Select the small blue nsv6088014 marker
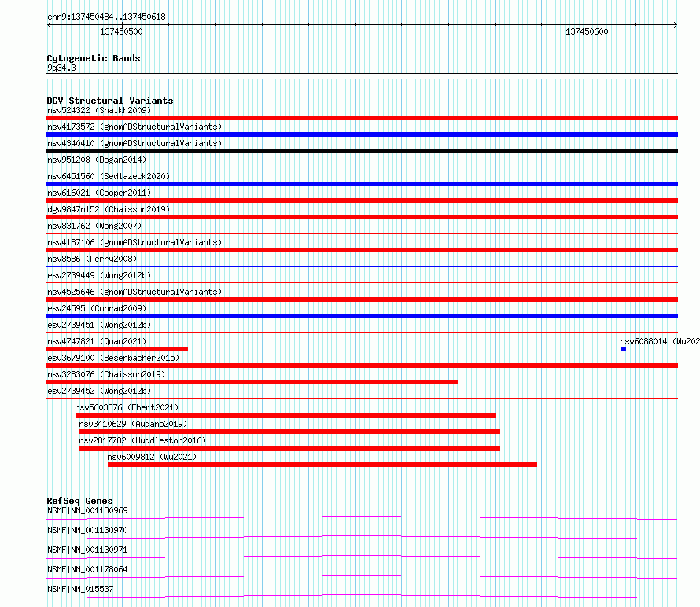 pyautogui.click(x=623, y=349)
